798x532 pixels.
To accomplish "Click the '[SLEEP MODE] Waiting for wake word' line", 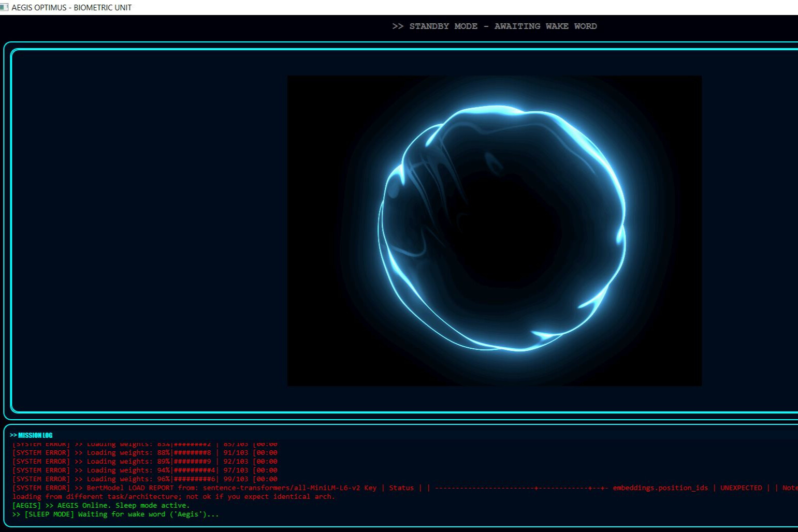I will tap(115, 514).
